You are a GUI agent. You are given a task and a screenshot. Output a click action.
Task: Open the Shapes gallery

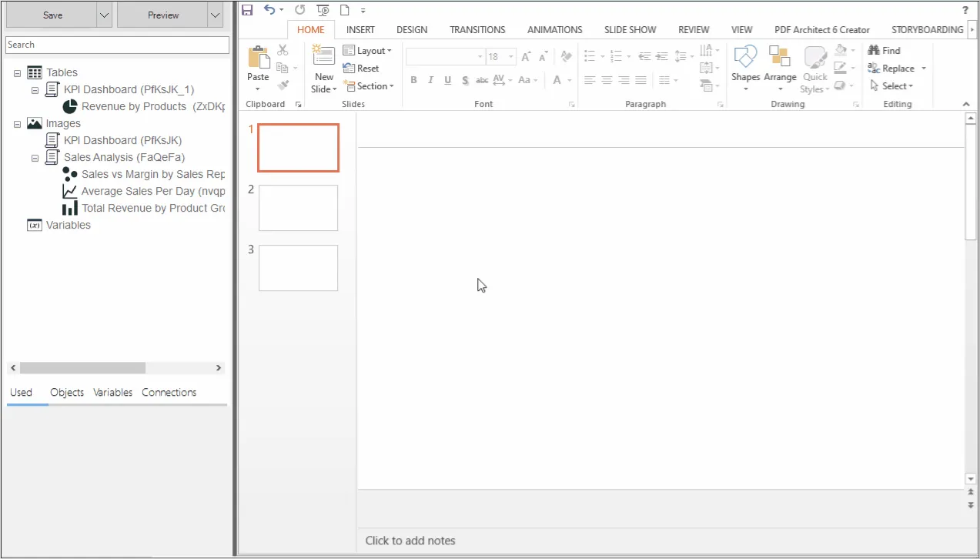745,59
